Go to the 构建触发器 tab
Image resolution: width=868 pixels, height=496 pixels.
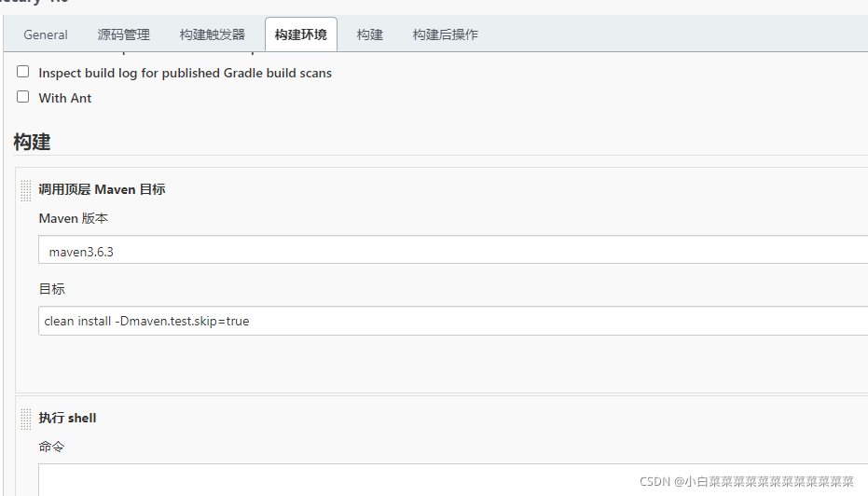(x=212, y=34)
